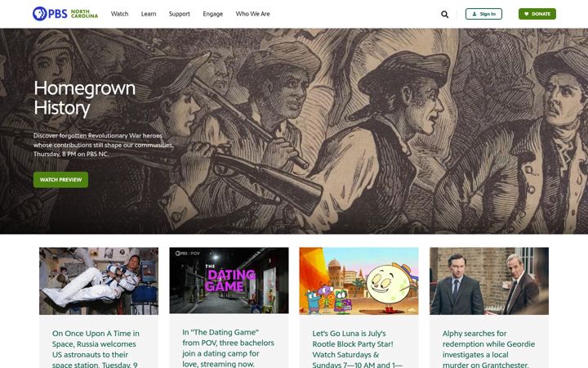Click the Sign In button

point(483,14)
